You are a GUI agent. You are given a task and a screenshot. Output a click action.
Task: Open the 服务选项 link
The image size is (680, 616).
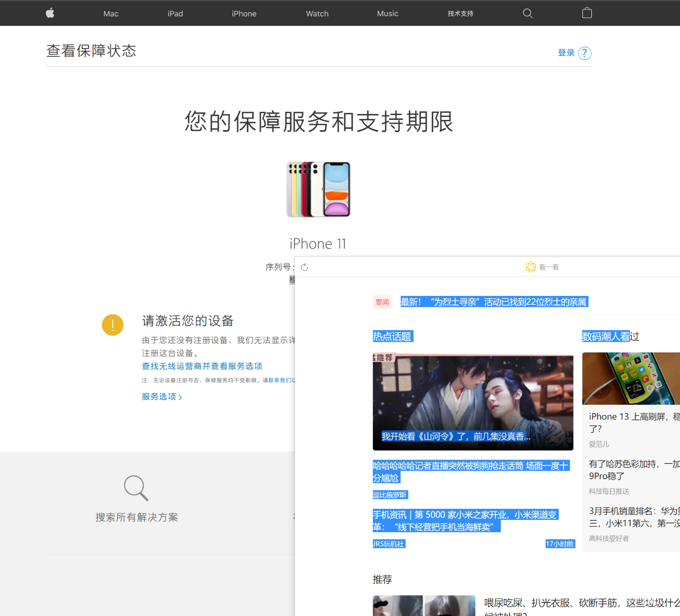[159, 397]
